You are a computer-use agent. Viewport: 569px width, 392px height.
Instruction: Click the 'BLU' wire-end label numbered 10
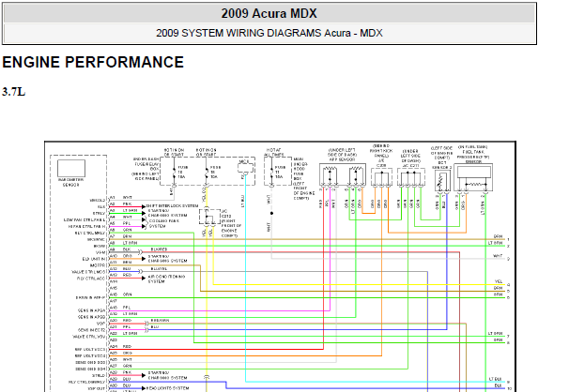(x=499, y=385)
